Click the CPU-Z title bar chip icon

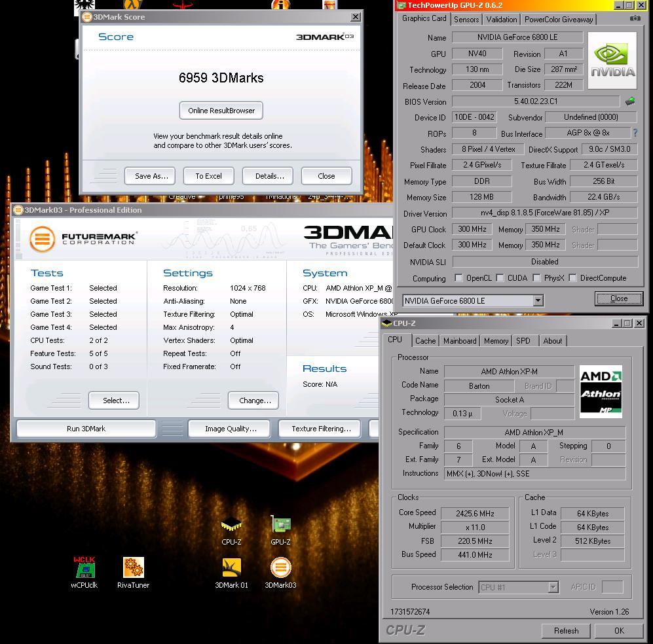387,323
